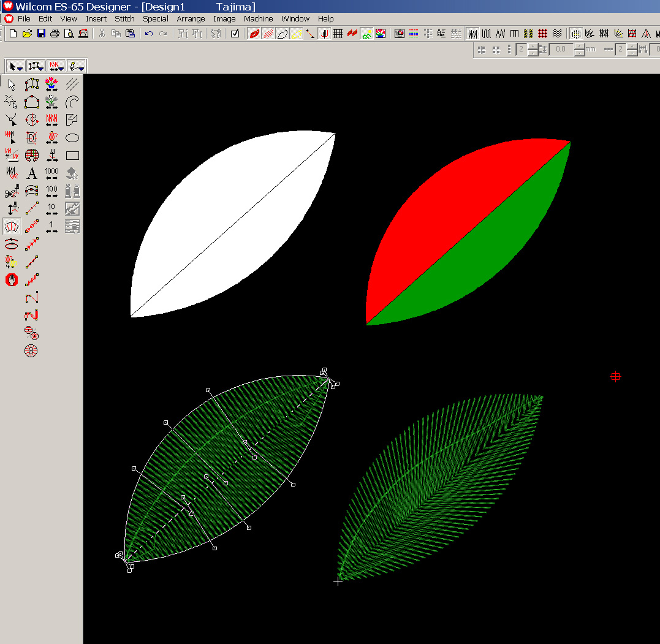Select the ellipse shape tool
This screenshot has width=660, height=644.
[x=72, y=138]
